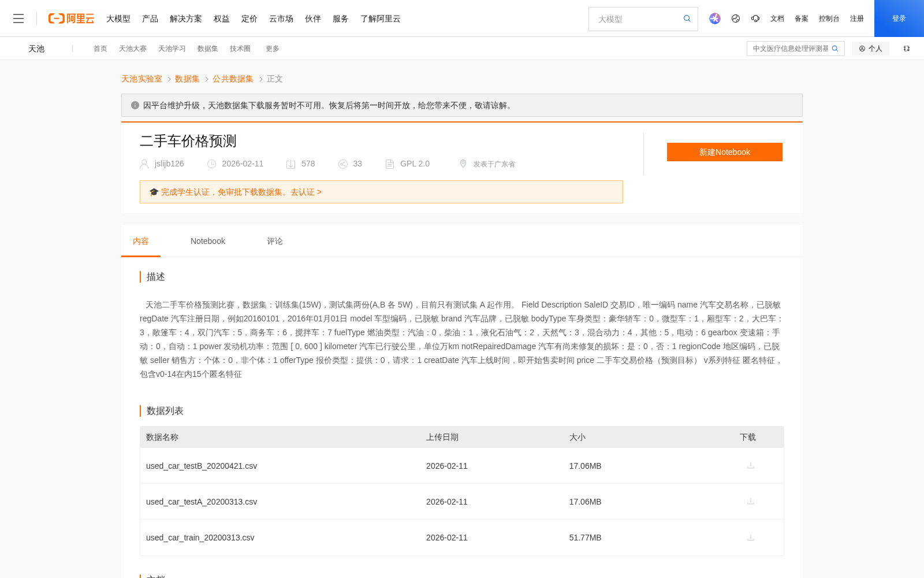The width and height of the screenshot is (924, 578).
Task: Download used_car_train_20200313.csv file
Action: (751, 538)
